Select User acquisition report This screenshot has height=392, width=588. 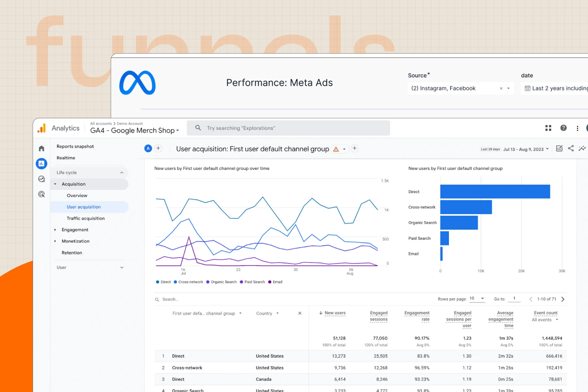click(x=89, y=207)
